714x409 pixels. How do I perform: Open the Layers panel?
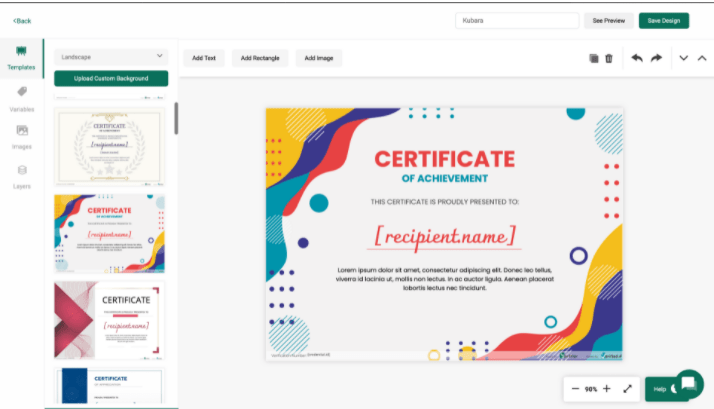coord(21,176)
